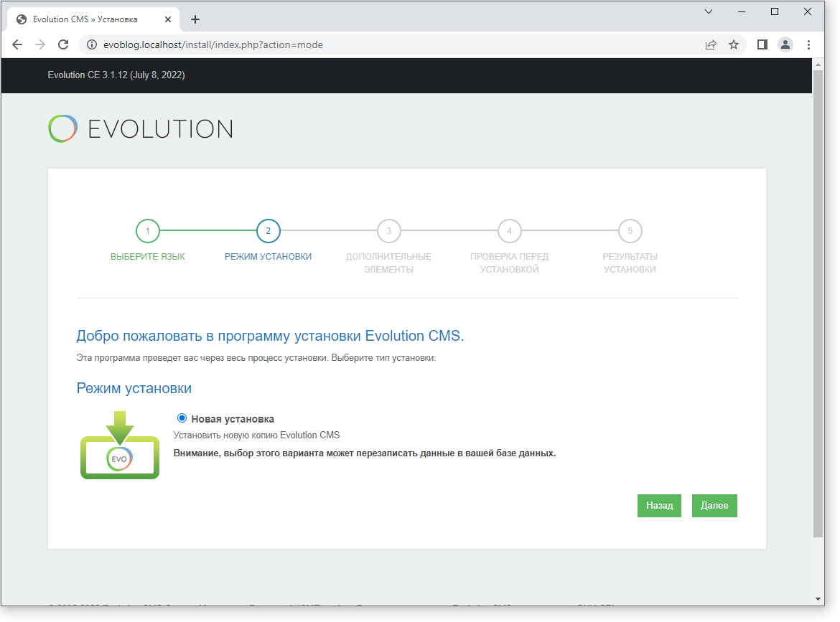Click the site information icon before URL
Screen dimensions: 840x622
[91, 44]
